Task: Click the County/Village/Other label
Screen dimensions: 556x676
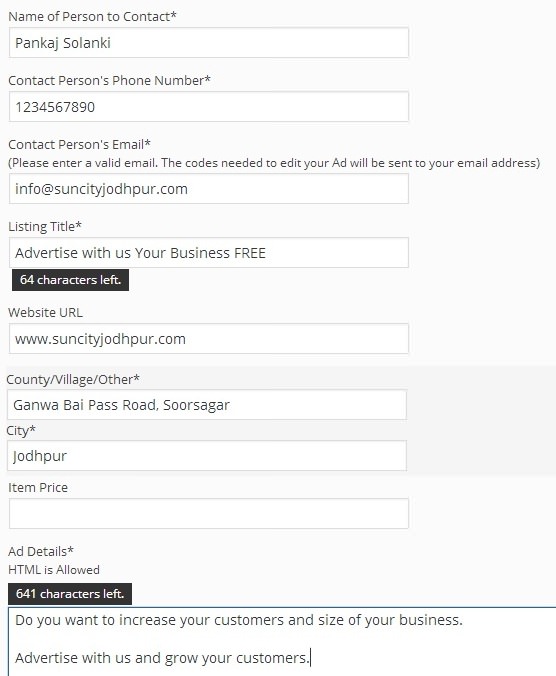Action: pyautogui.click(x=73, y=379)
